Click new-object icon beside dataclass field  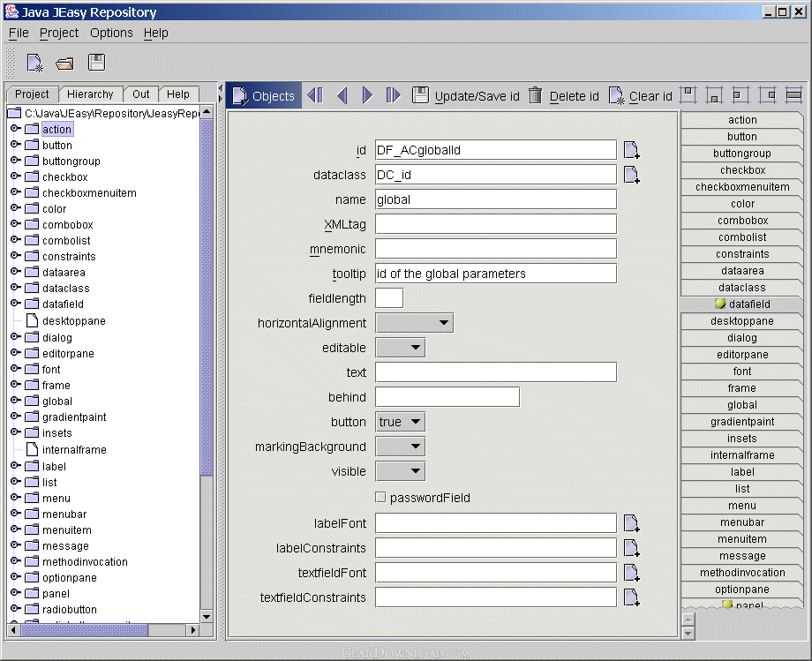click(x=631, y=175)
